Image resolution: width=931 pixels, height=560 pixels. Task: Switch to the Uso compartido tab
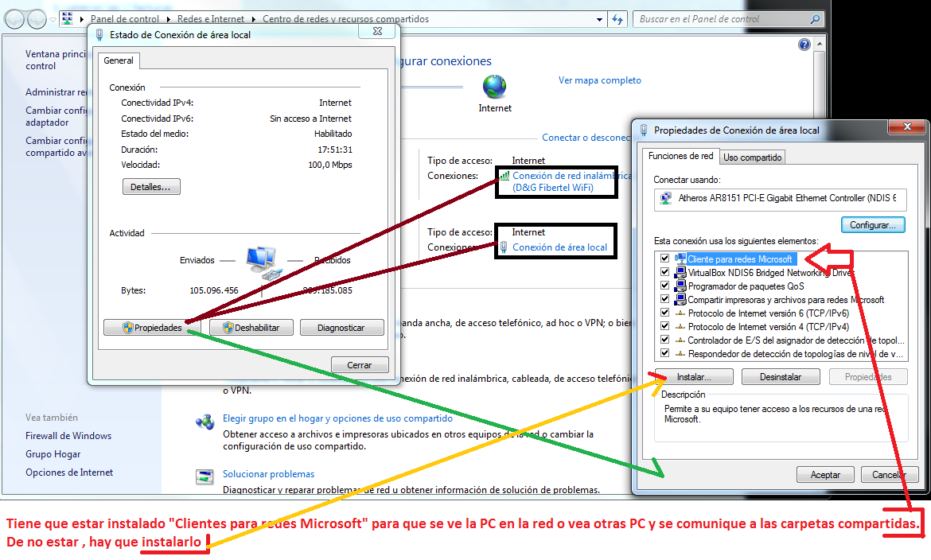coord(753,157)
